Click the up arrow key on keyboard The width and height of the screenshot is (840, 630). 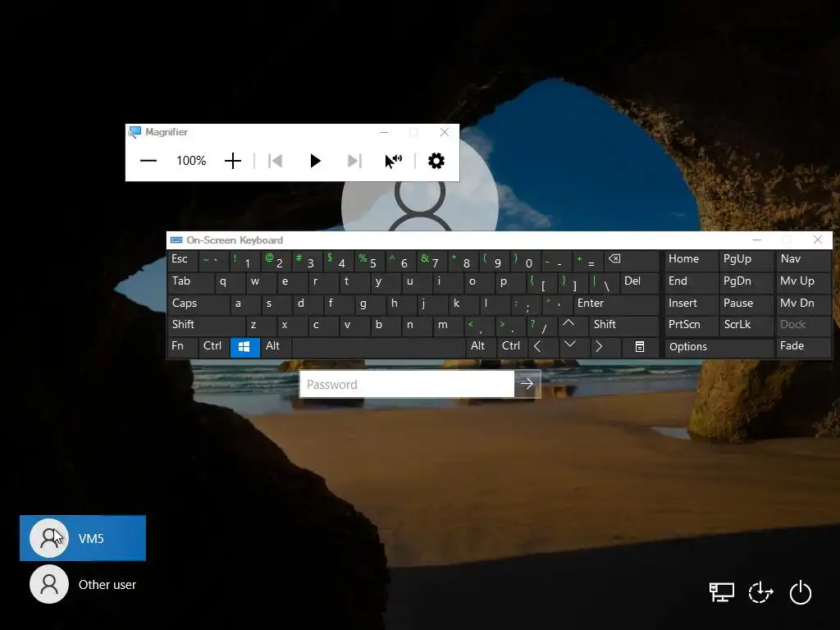(x=572, y=325)
